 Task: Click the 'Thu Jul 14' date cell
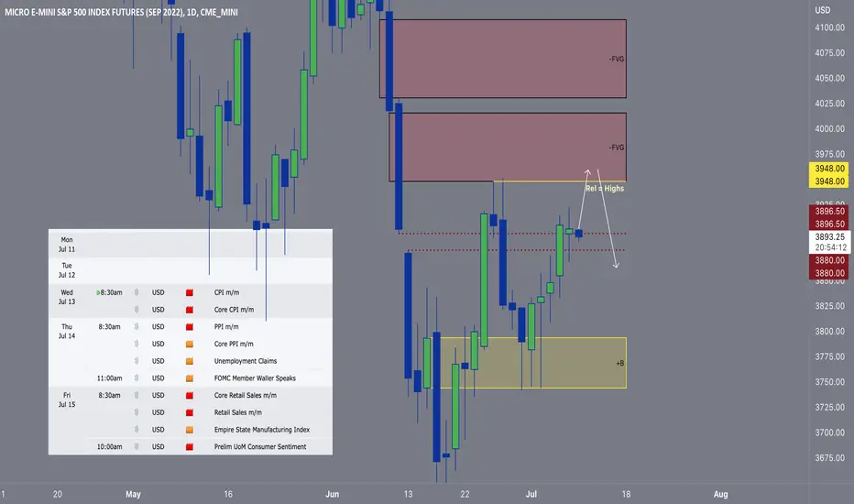tap(67, 332)
